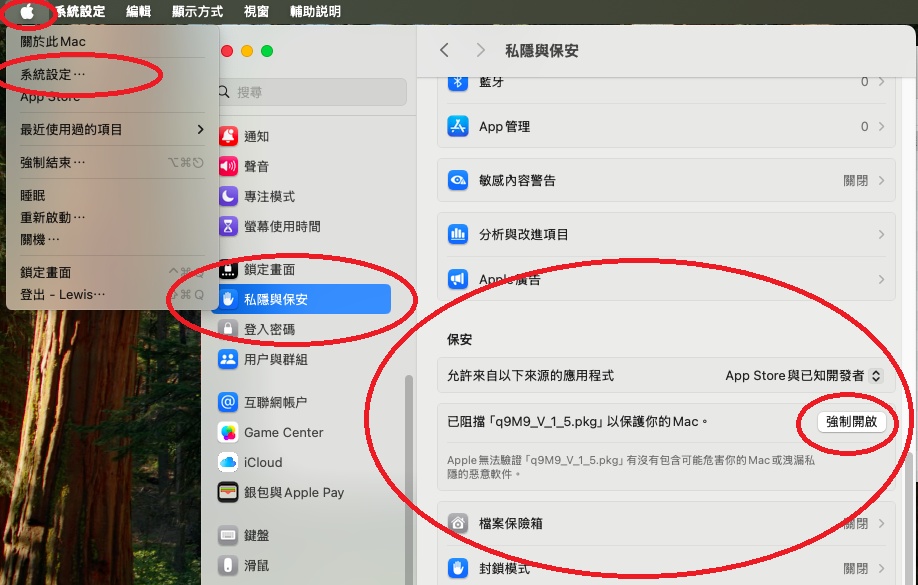Open the 編輯 menu
Screen dimensions: 918x585
139,12
